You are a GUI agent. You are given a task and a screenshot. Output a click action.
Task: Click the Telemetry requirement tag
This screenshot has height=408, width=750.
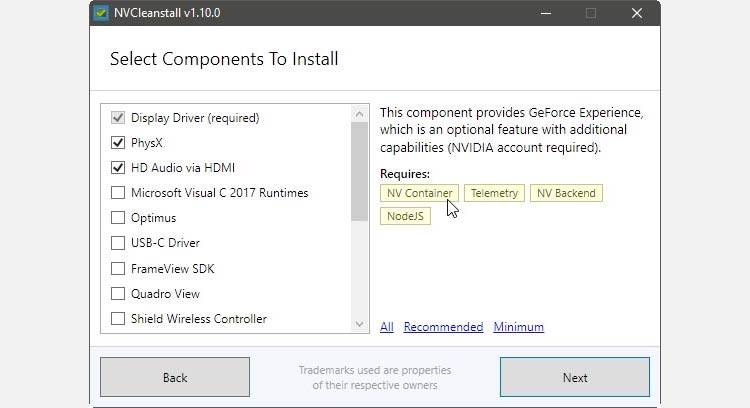point(494,193)
